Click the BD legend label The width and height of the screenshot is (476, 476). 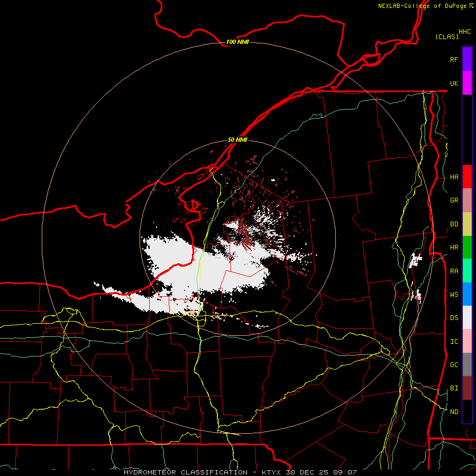[454, 224]
